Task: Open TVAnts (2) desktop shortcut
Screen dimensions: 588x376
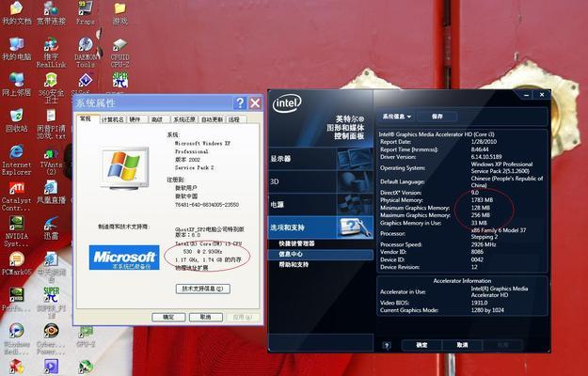Action: (51, 162)
